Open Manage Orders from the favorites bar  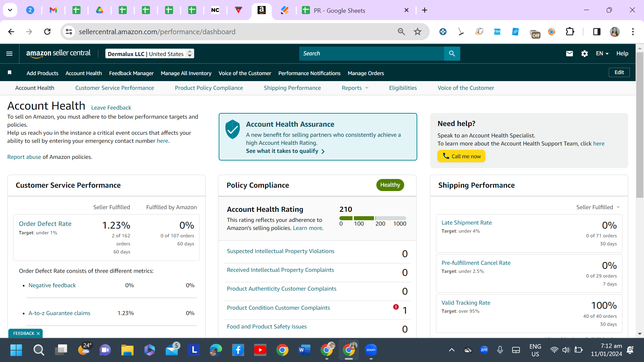click(366, 73)
